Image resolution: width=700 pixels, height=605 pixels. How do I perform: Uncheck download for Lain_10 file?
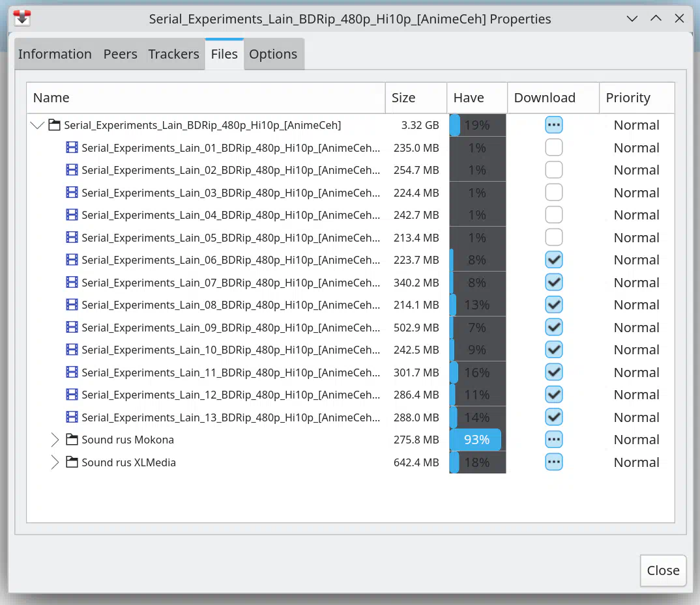click(553, 349)
